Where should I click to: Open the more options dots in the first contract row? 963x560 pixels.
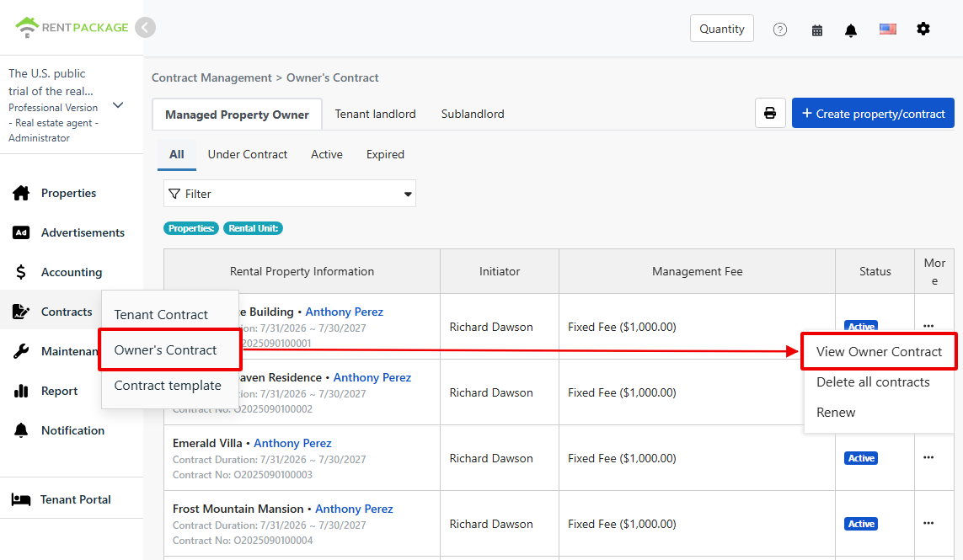pyautogui.click(x=928, y=326)
